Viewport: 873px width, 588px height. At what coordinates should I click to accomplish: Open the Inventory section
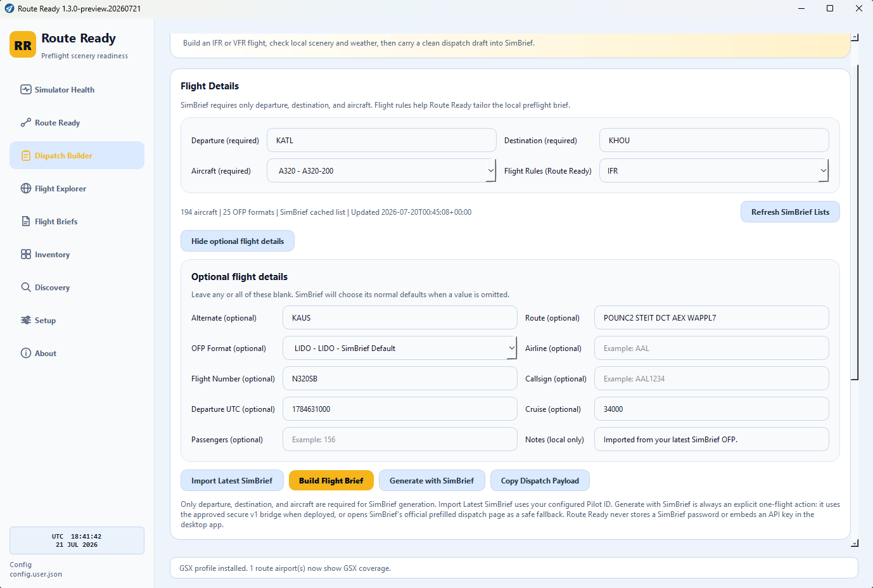[x=77, y=254]
